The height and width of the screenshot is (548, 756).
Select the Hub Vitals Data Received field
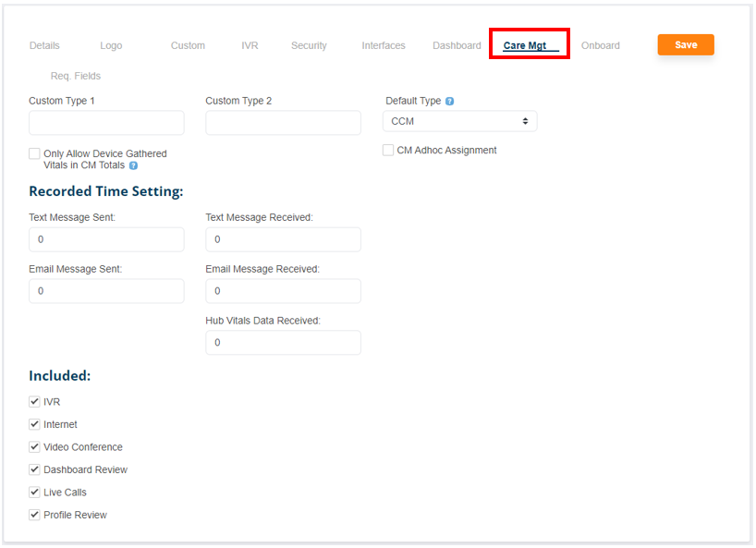coord(283,343)
